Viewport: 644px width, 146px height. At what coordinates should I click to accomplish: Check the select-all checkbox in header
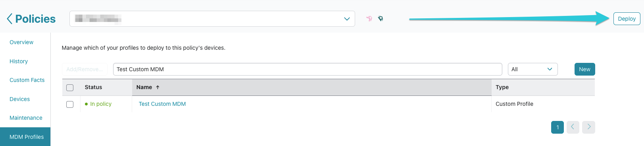coord(70,88)
